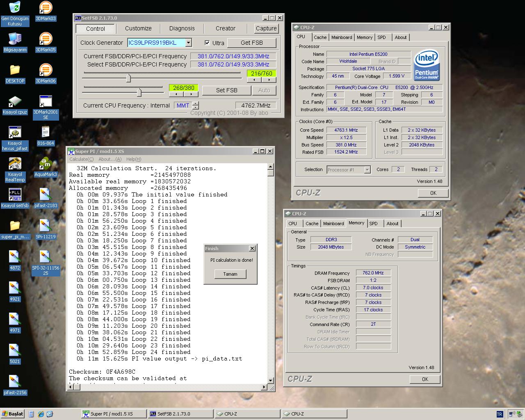Click OK in the CPU-Z memory window

pyautogui.click(x=425, y=379)
